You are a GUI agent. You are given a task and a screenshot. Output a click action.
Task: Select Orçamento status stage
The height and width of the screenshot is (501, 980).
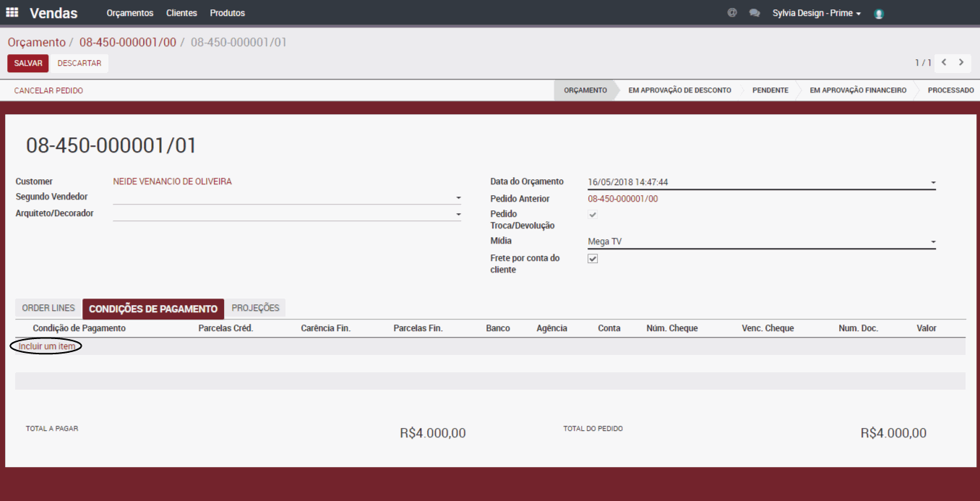click(x=585, y=90)
